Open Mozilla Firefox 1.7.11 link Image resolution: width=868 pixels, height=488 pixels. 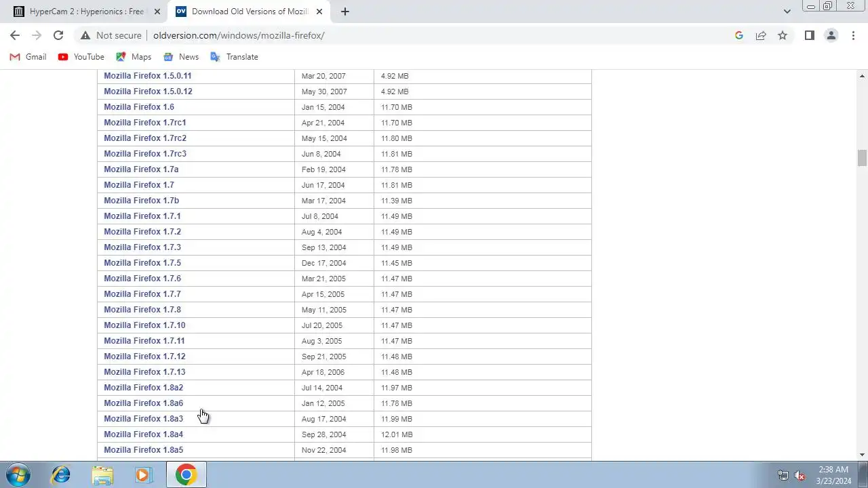[x=144, y=341]
